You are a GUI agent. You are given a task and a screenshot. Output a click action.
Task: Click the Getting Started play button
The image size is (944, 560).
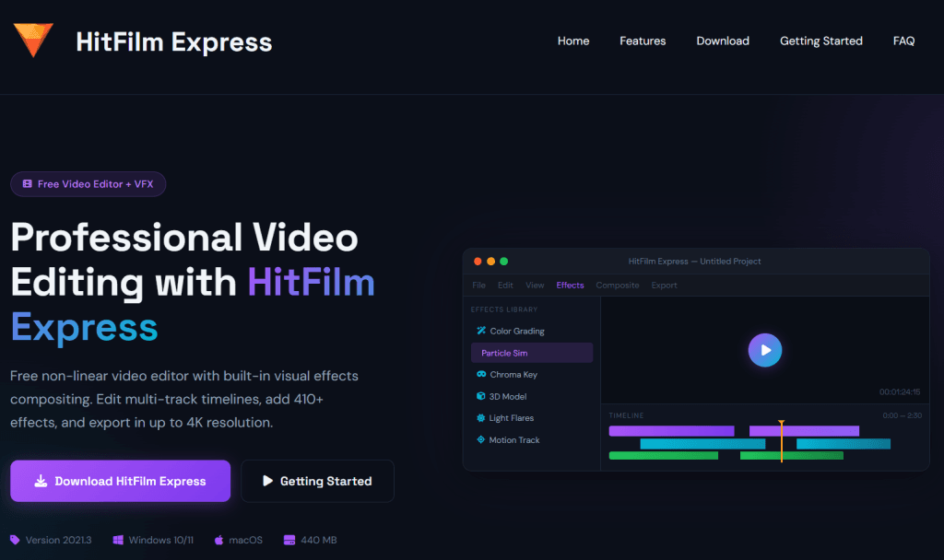point(317,481)
